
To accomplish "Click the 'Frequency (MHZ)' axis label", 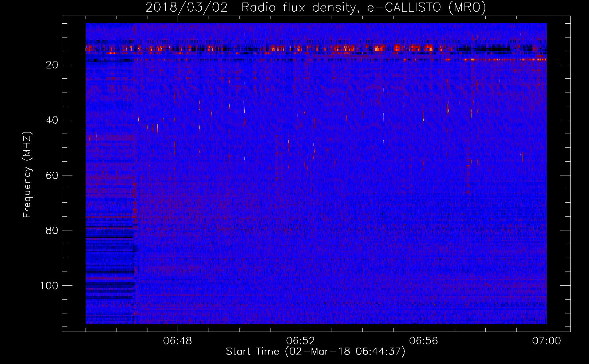I will 27,174.
